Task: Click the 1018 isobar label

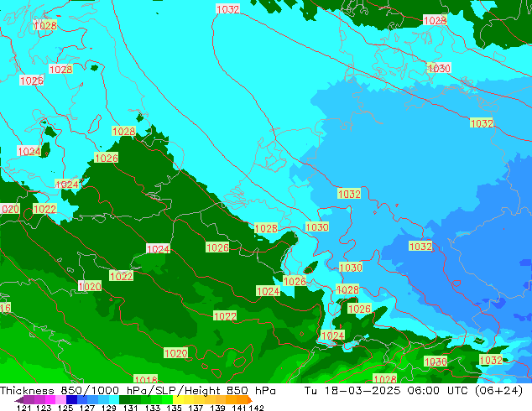Action: [x=146, y=379]
